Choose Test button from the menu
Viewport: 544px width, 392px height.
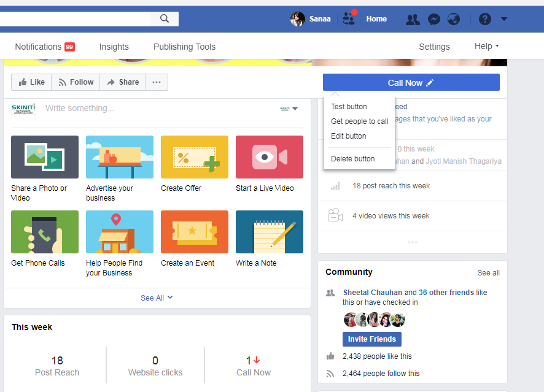point(349,107)
